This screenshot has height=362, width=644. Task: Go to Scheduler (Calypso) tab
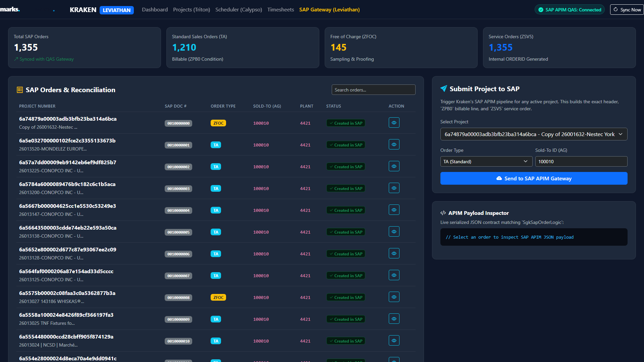(238, 10)
